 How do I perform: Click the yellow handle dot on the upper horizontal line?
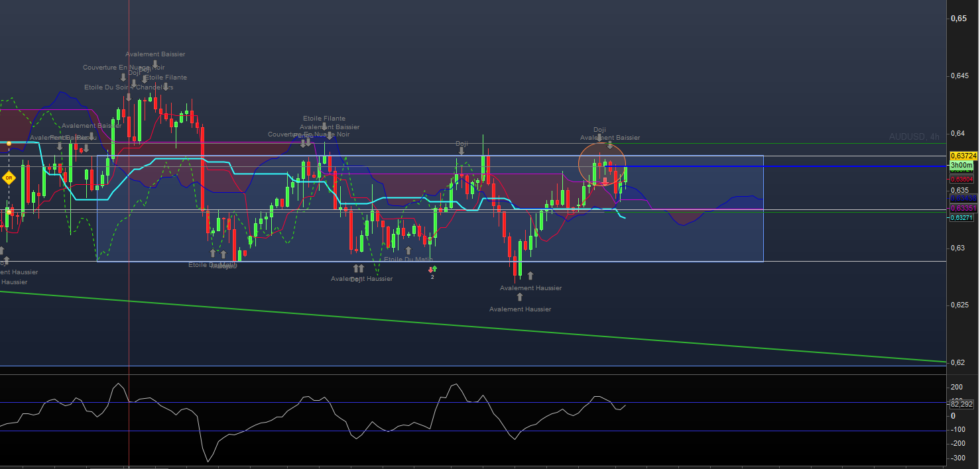9,143
